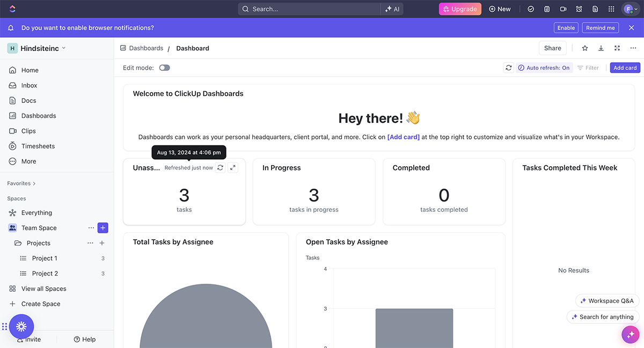This screenshot has width=644, height=348.
Task: Refresh the dashboard using the toolbar icon
Action: coord(508,68)
